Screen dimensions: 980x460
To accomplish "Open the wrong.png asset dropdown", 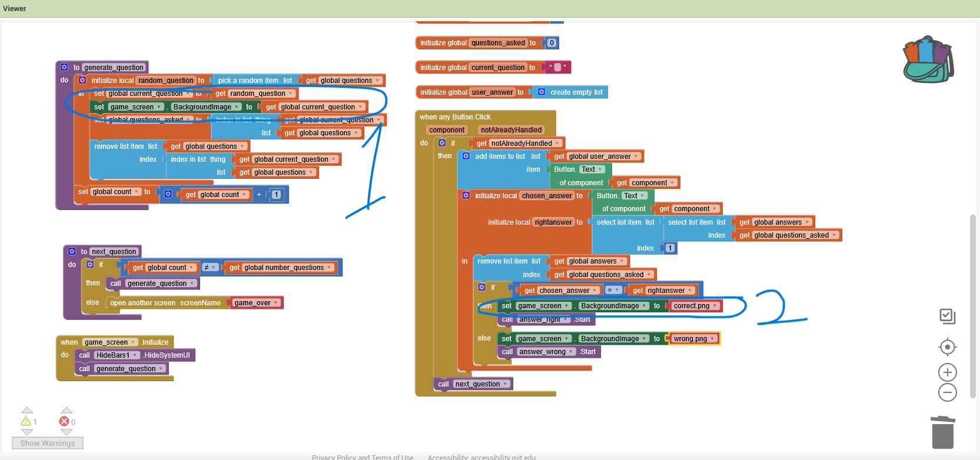I will pyautogui.click(x=713, y=339).
